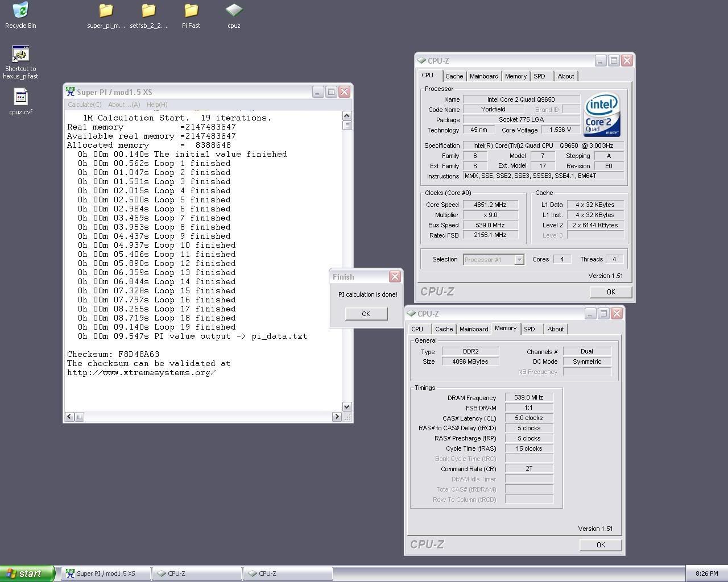The width and height of the screenshot is (728, 582).
Task: Switch to CPU tab in lower CPU-Z
Action: click(417, 329)
